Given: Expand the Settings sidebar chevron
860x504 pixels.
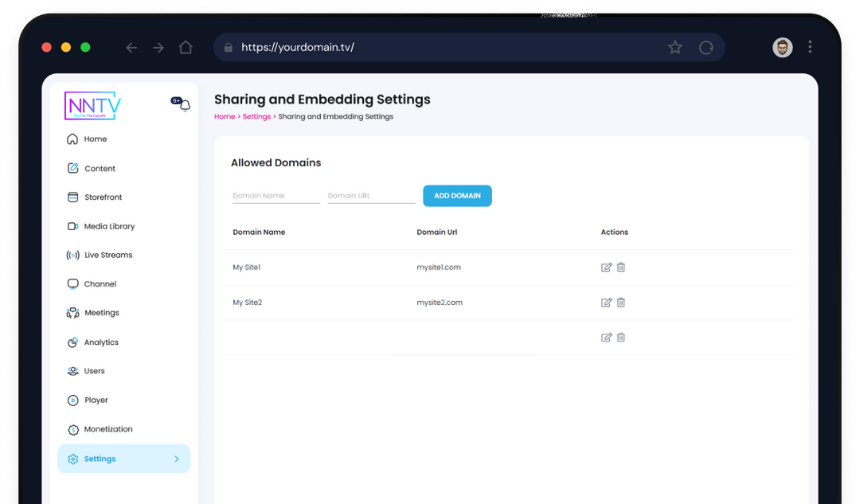Looking at the screenshot, I should pyautogui.click(x=177, y=459).
